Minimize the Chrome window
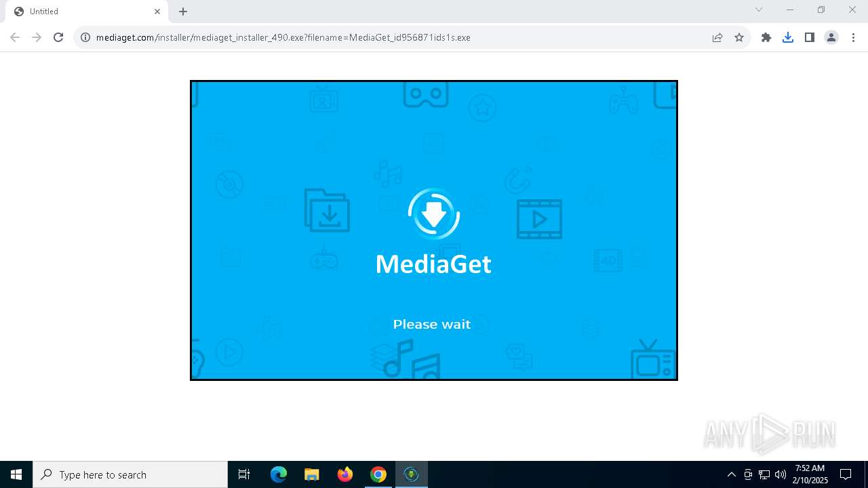 coord(790,9)
